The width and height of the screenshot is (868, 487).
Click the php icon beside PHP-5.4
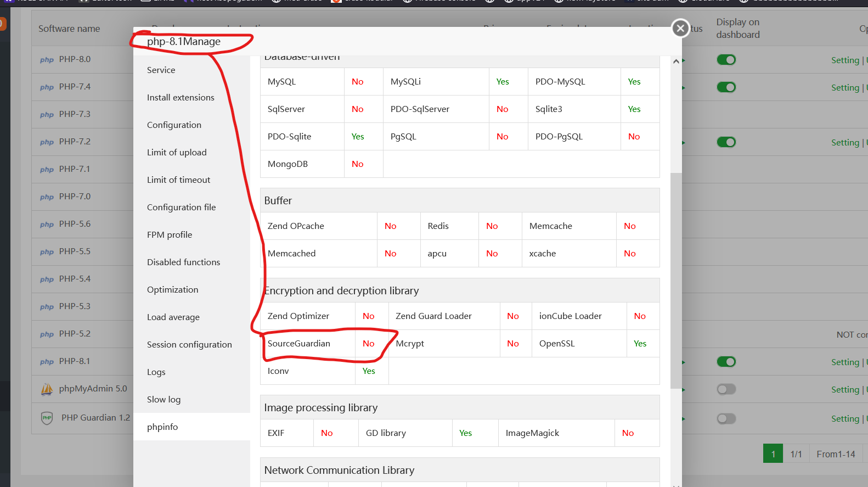point(47,279)
